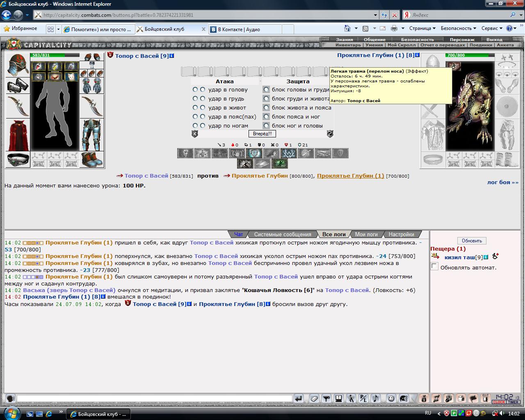Open the 'лог боя »»' link

tap(503, 182)
